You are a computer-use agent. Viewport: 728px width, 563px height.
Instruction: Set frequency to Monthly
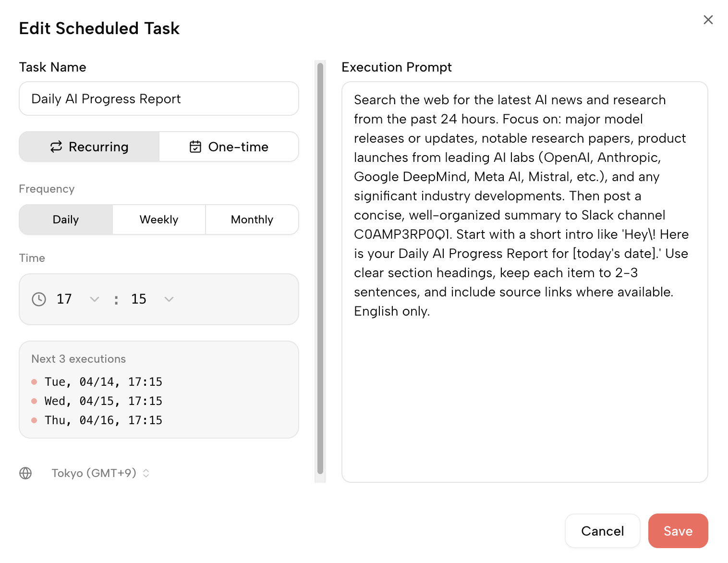coord(252,220)
